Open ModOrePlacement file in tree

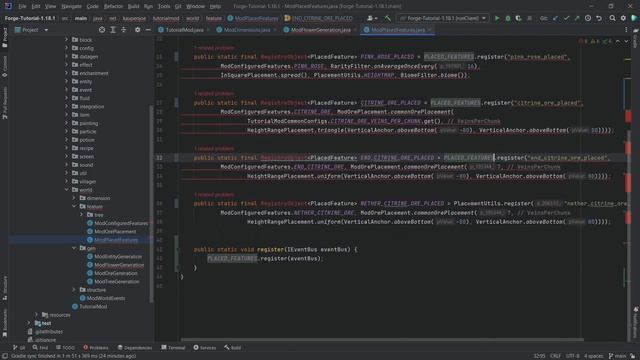[x=115, y=231]
